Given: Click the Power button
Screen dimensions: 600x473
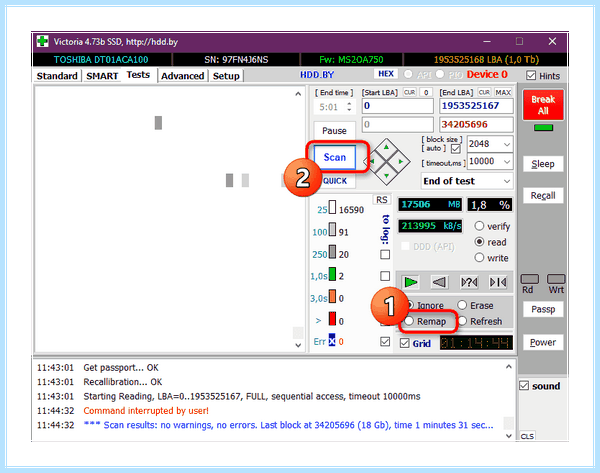Looking at the screenshot, I should pos(543,342).
